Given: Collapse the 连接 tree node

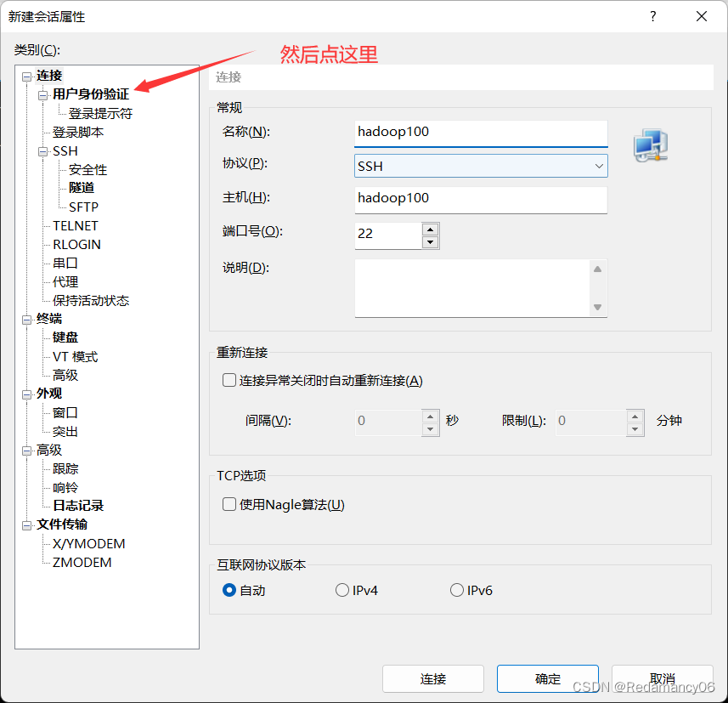Looking at the screenshot, I should coord(27,77).
